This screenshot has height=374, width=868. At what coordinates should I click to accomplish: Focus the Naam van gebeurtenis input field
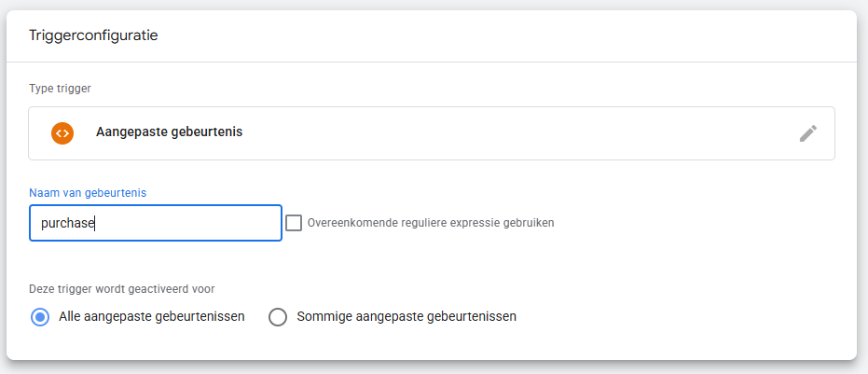click(x=155, y=224)
